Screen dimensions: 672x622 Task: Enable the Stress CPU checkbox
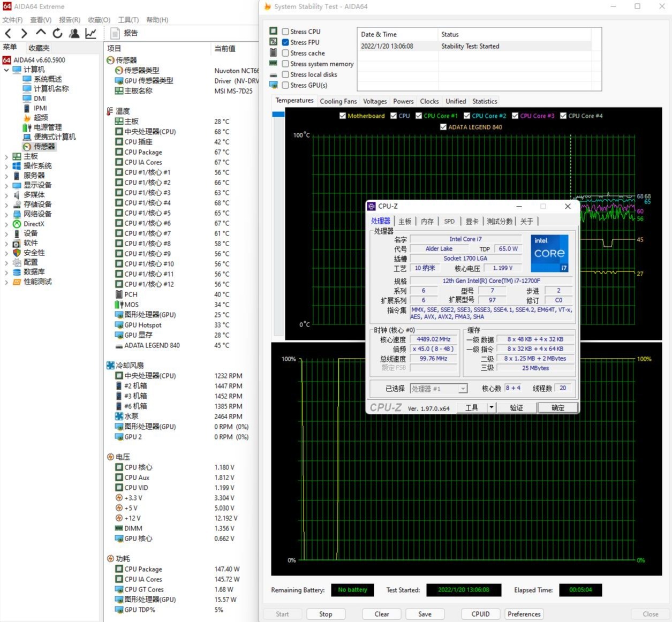click(x=285, y=32)
